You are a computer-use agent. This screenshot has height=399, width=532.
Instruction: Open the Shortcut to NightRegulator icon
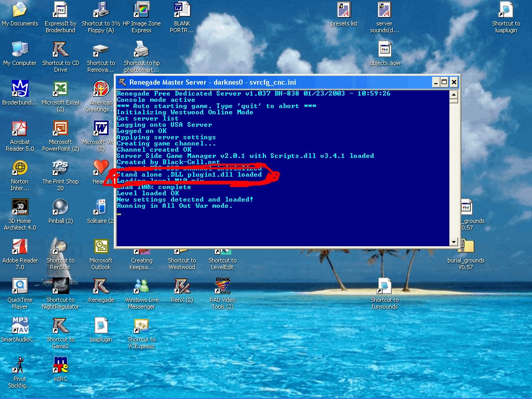[x=60, y=286]
